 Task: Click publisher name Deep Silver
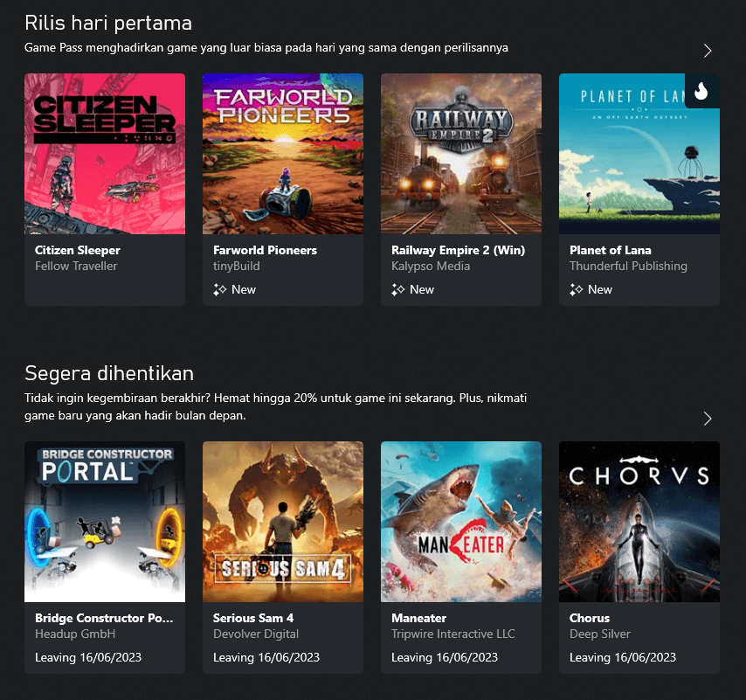point(600,634)
